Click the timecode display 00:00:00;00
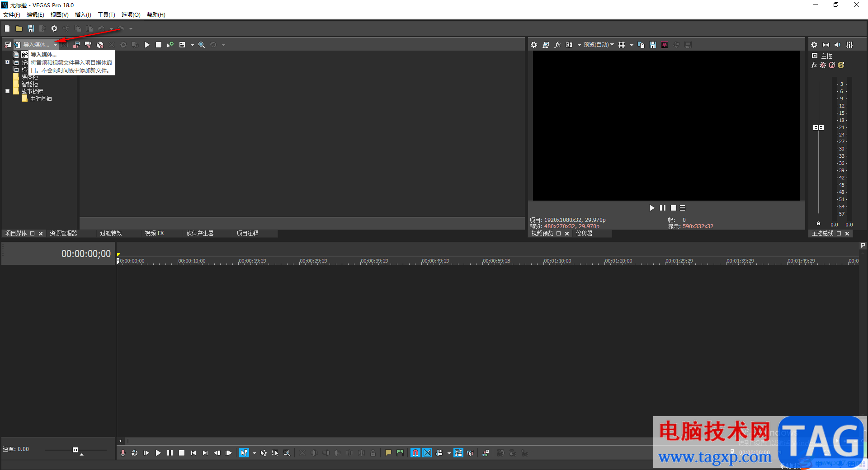Viewport: 868px width, 470px height. click(86, 254)
